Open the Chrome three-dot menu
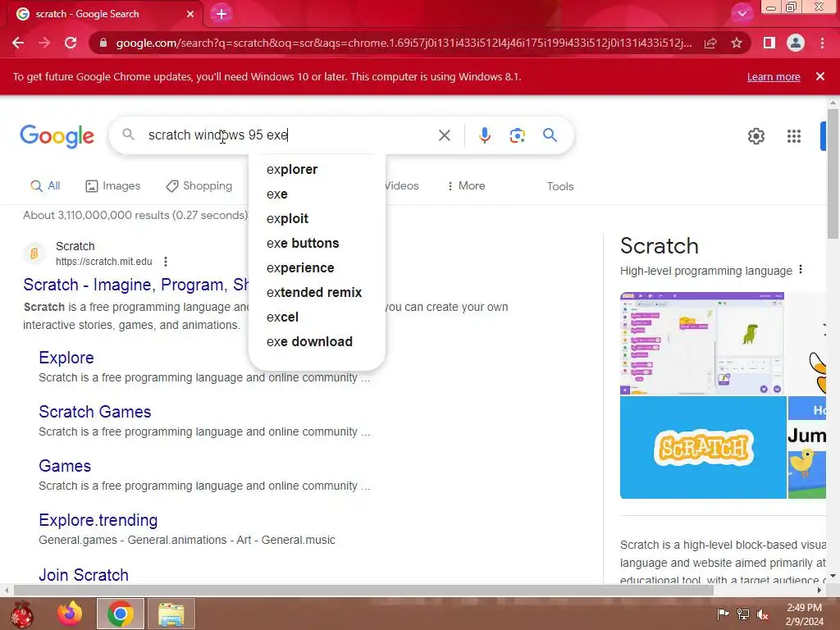 (822, 43)
